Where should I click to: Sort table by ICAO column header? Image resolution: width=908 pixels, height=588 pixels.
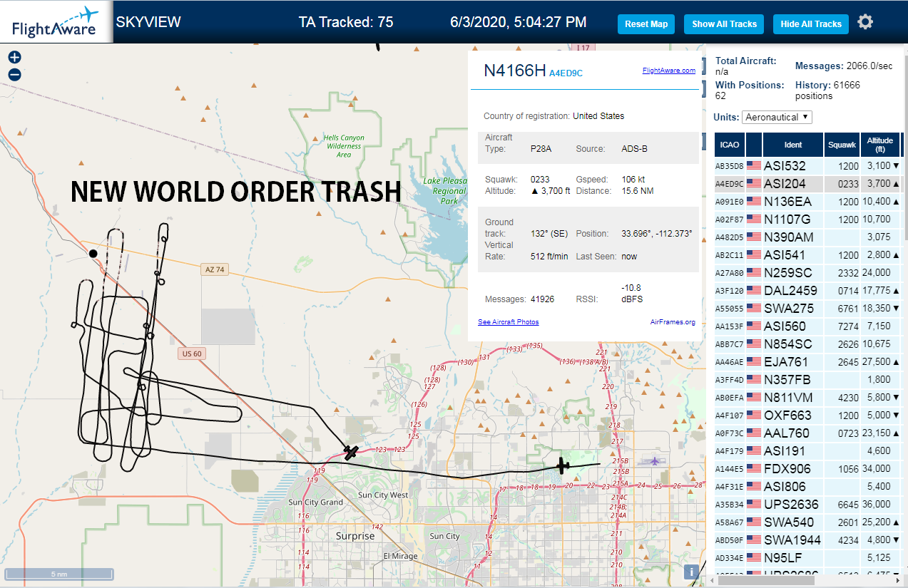pos(730,145)
